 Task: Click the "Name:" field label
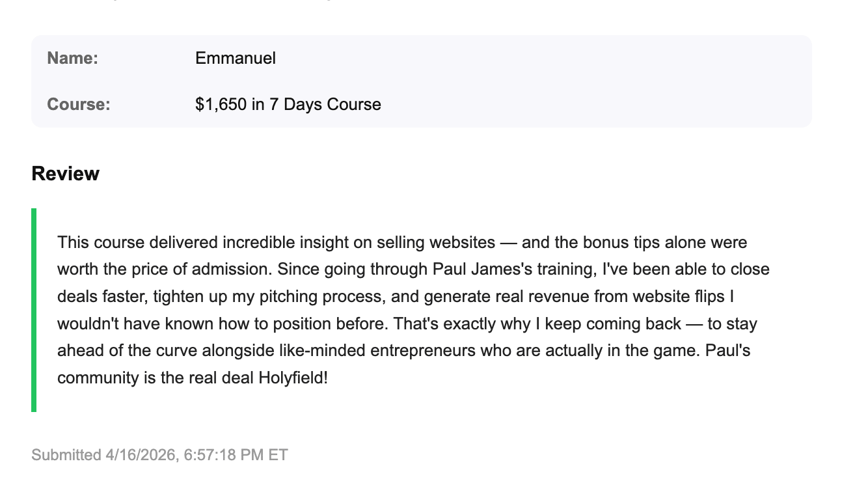(x=72, y=59)
